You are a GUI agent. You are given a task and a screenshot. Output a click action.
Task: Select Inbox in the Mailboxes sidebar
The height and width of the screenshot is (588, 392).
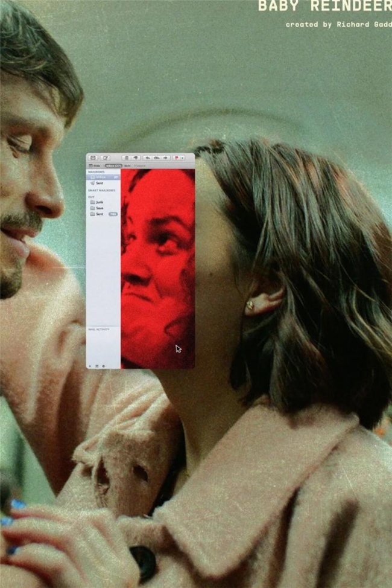[100, 177]
